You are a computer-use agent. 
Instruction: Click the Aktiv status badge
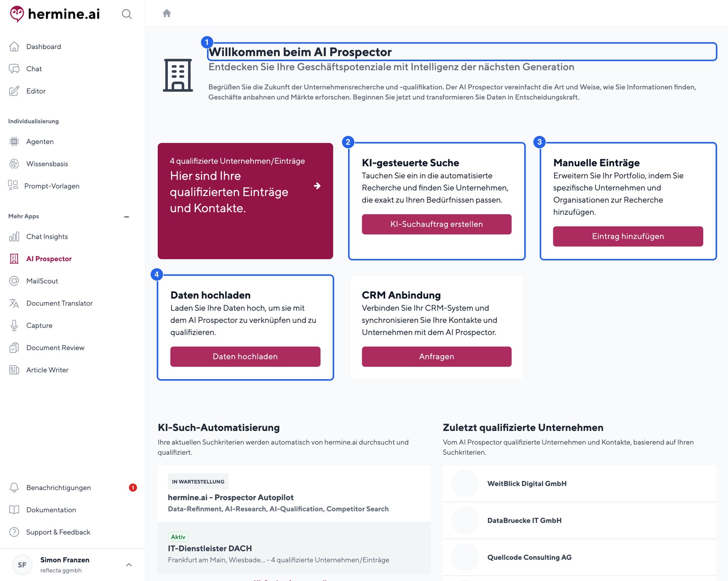tap(178, 537)
